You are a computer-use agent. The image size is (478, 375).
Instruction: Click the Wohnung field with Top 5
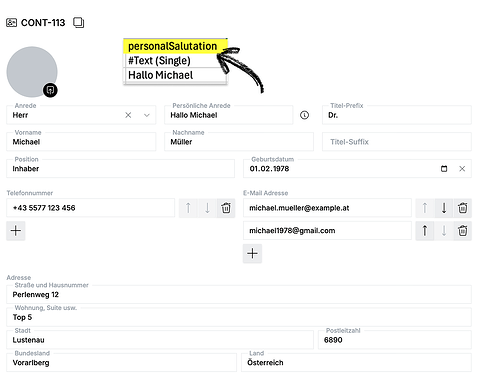point(239,317)
